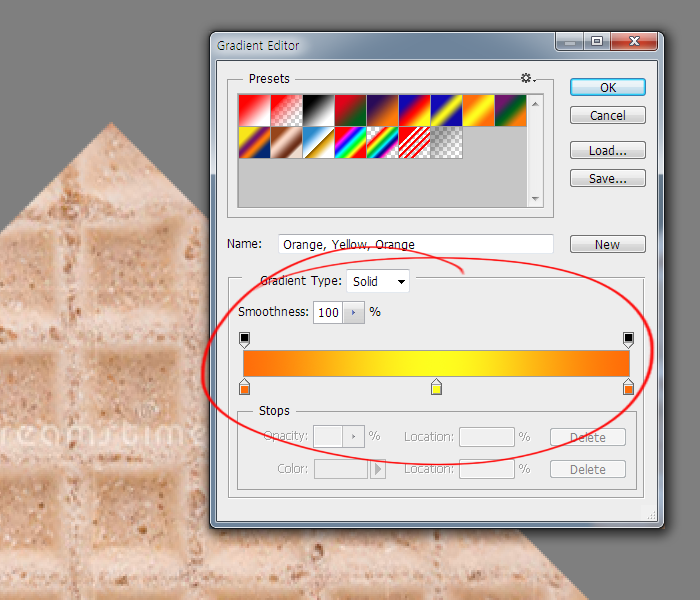Click the presets scrollbar up arrow
The height and width of the screenshot is (600, 700).
pos(535,104)
